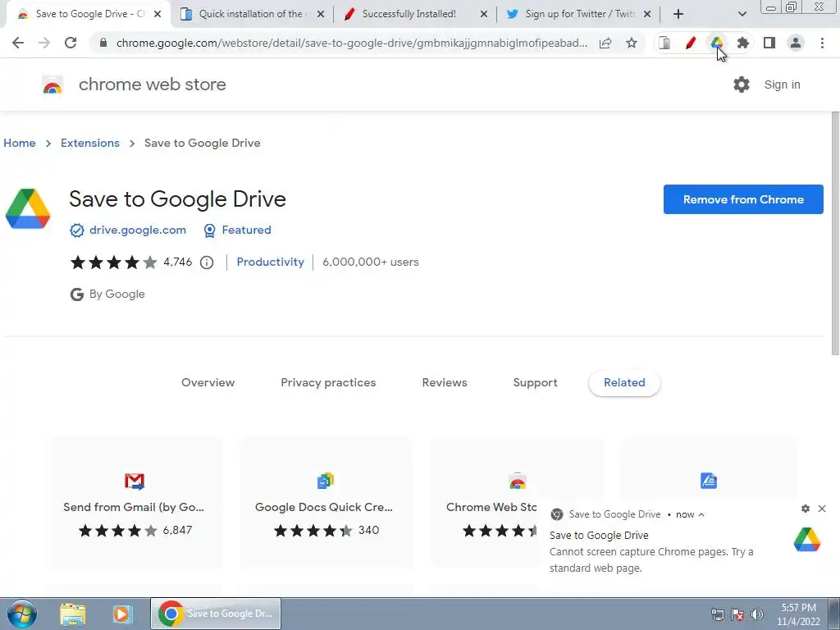Viewport: 840px width, 630px height.
Task: Close the Sign up for Twitter tab
Action: click(x=647, y=14)
